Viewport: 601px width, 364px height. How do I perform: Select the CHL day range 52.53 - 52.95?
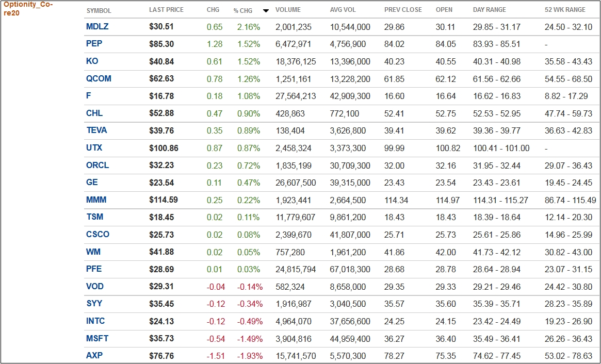(497, 114)
